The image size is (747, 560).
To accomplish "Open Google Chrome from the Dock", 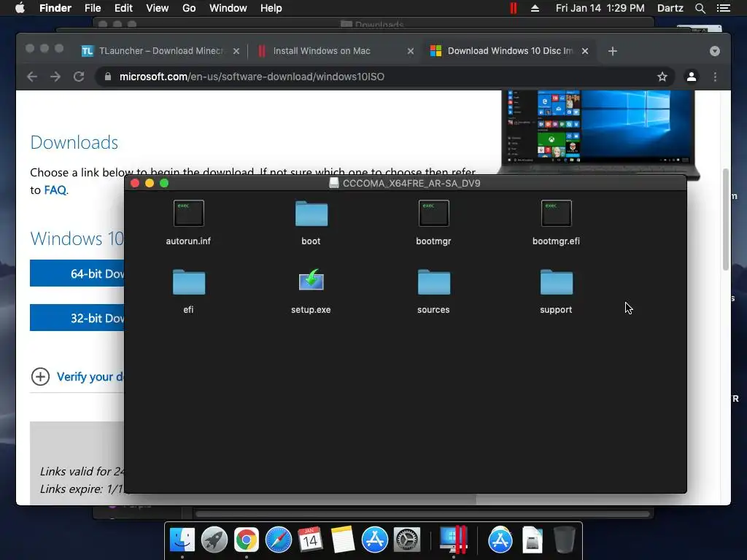I will point(247,540).
